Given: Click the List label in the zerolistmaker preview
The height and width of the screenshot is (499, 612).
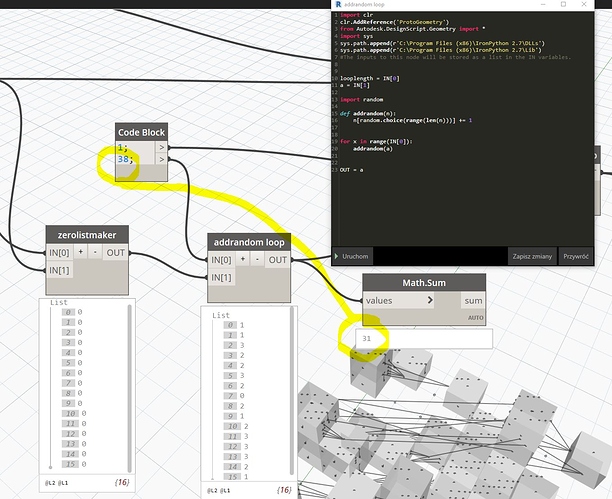Looking at the screenshot, I should pyautogui.click(x=59, y=302).
